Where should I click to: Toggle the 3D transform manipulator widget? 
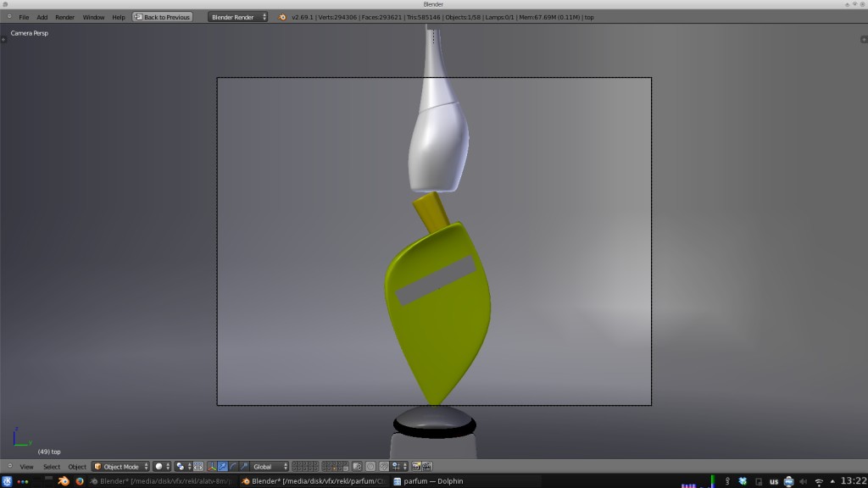click(213, 466)
